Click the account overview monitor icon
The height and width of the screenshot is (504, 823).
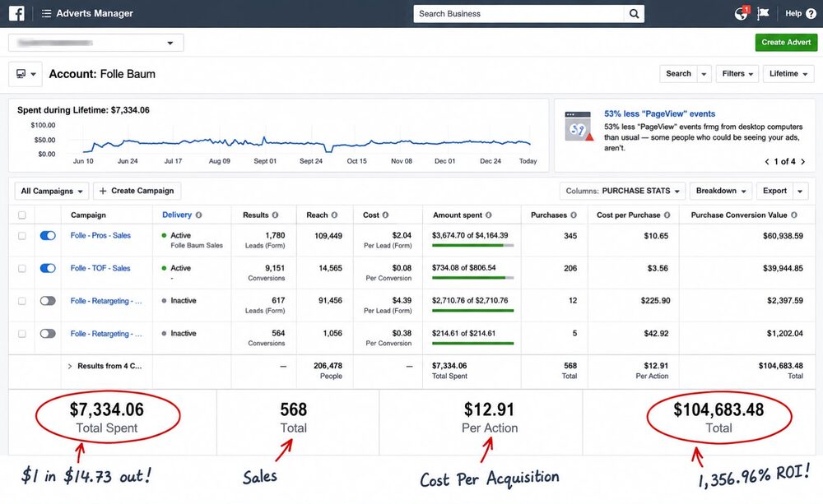click(21, 74)
